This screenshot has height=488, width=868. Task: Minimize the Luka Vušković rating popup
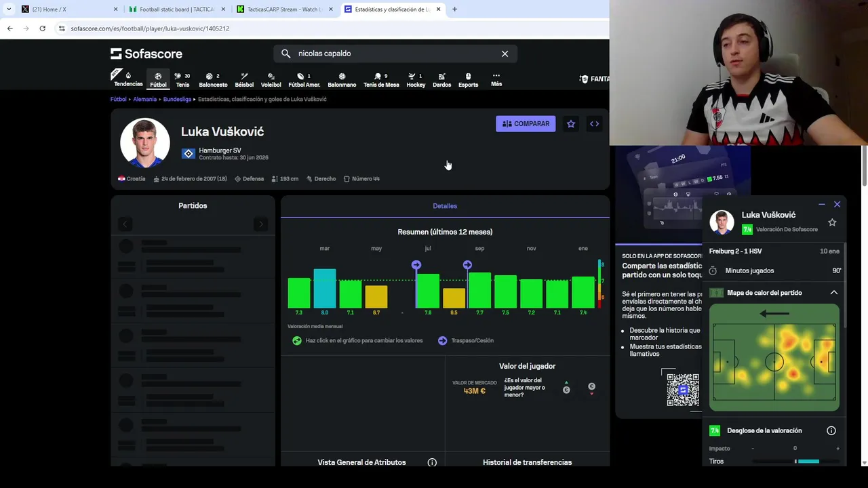(x=822, y=204)
